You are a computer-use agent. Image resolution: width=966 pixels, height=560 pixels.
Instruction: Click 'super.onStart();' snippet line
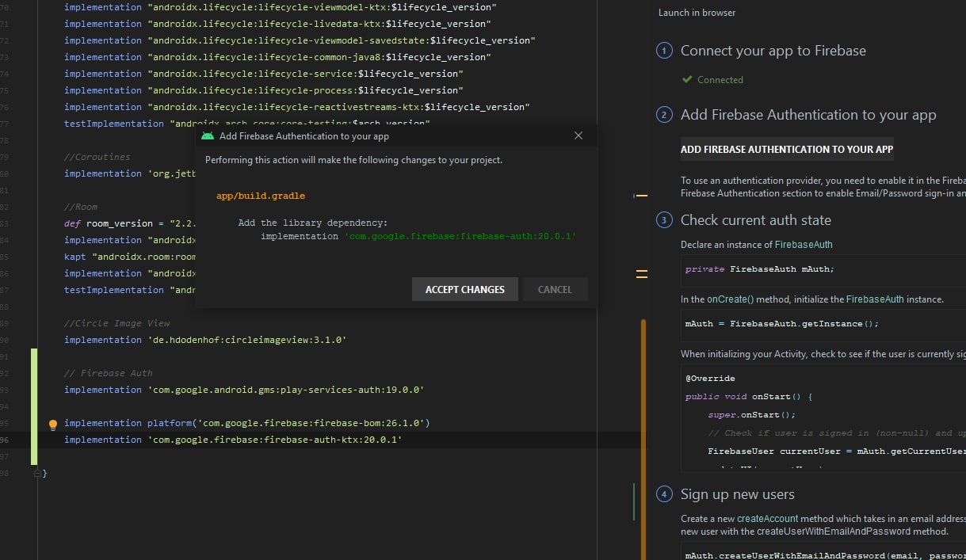[x=752, y=415]
